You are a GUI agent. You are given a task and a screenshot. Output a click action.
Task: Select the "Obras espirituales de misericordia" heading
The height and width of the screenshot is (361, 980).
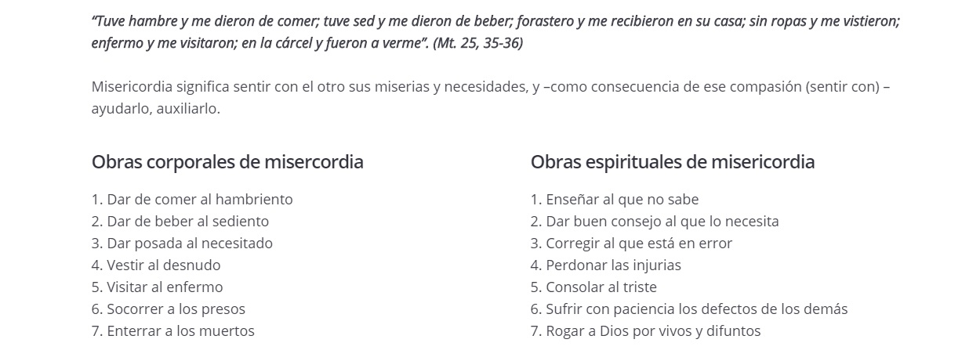[x=672, y=162]
